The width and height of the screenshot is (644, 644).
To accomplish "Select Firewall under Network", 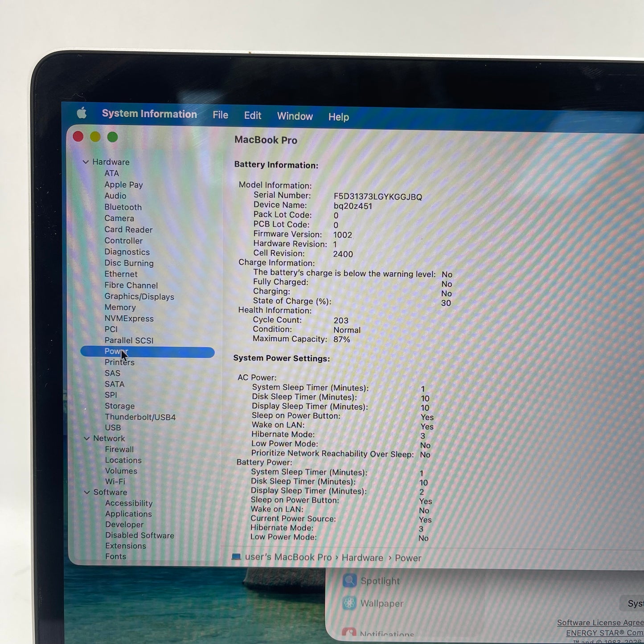I will (x=119, y=449).
